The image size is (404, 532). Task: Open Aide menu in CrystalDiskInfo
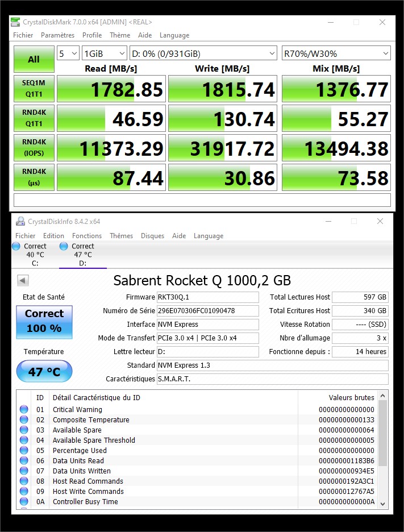tap(179, 235)
